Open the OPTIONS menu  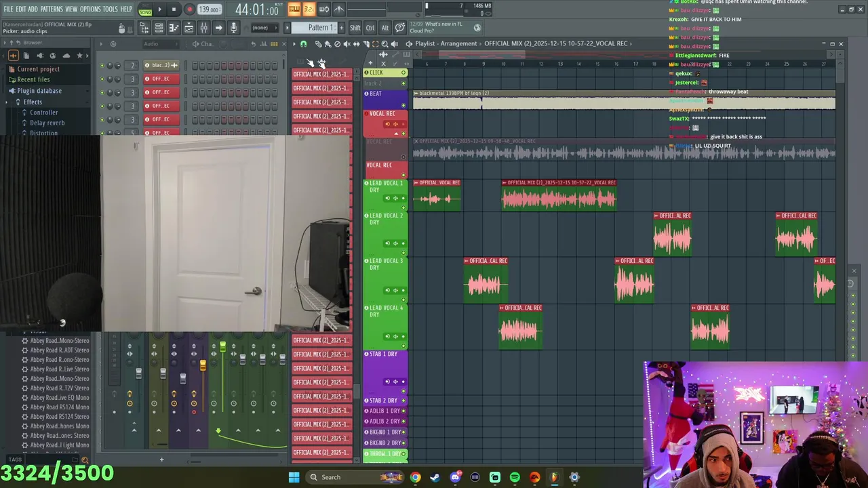click(90, 9)
